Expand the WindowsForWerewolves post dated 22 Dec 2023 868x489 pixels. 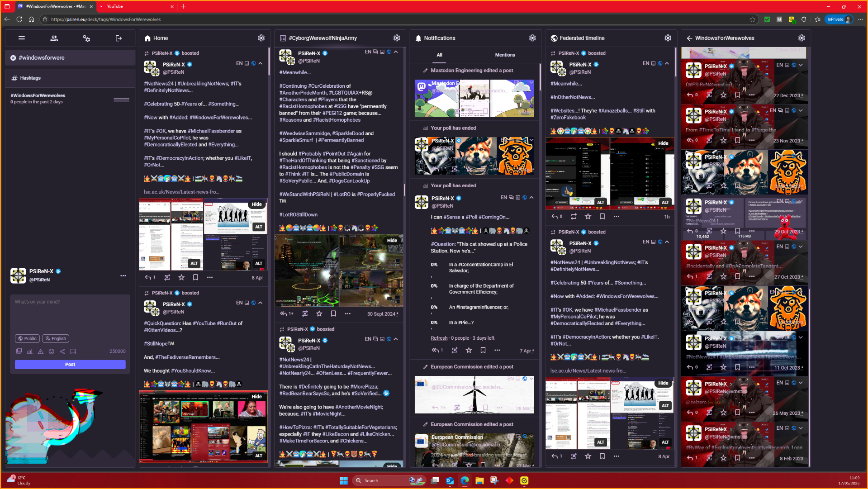[x=801, y=65]
